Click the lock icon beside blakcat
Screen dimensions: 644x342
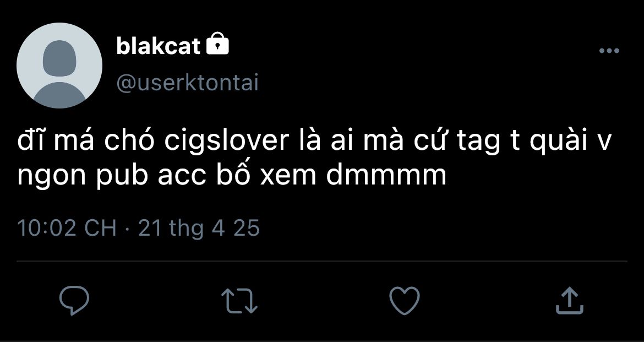pyautogui.click(x=217, y=44)
